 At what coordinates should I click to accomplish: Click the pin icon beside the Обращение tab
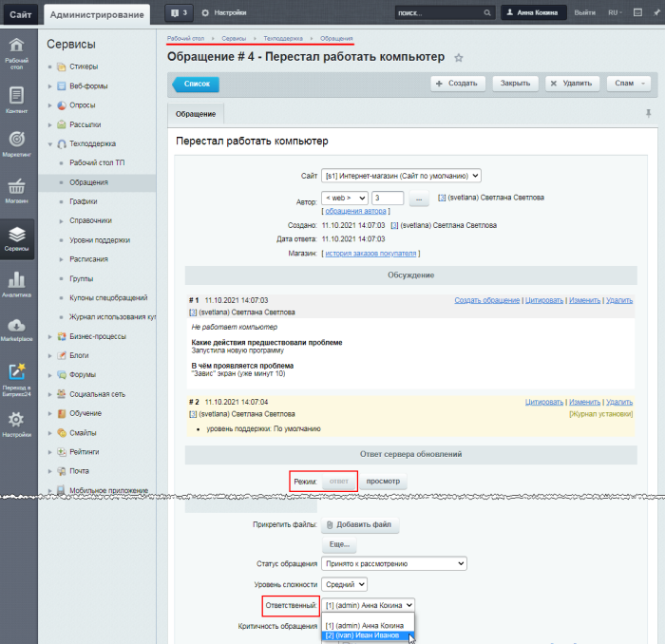point(648,113)
